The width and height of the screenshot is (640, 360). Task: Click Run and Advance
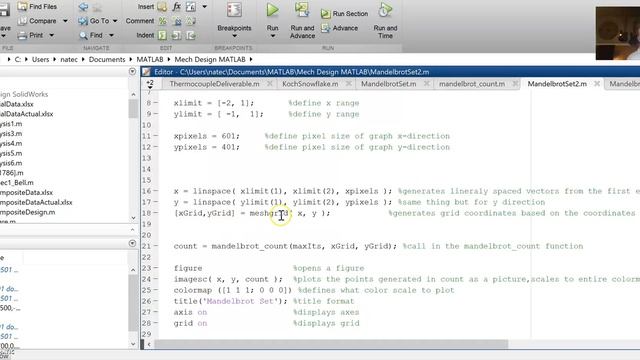click(302, 20)
